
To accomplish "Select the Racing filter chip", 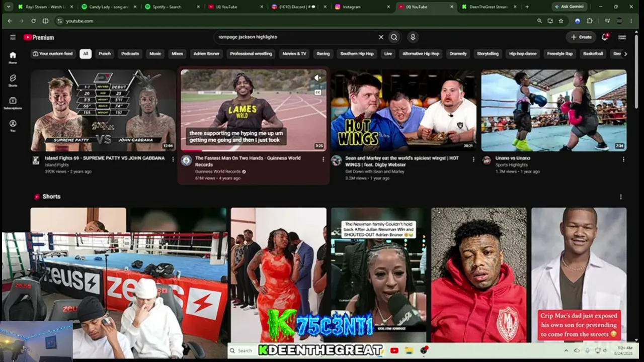I will pos(323,54).
